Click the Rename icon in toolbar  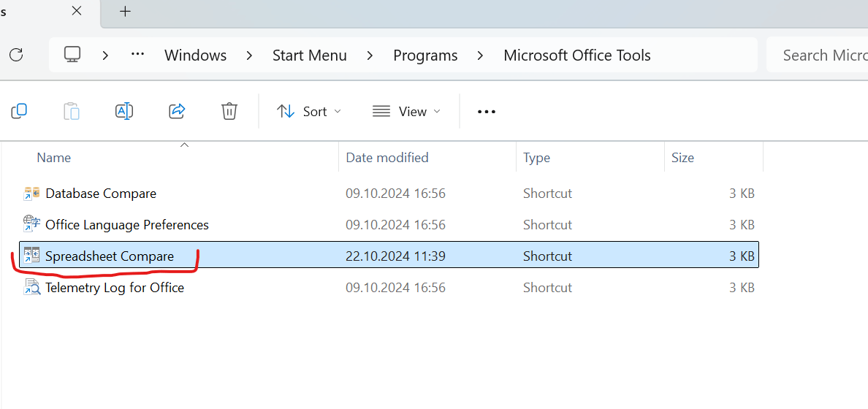tap(124, 111)
